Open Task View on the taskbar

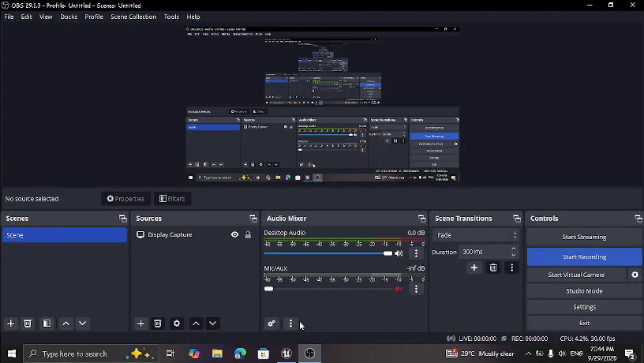pyautogui.click(x=170, y=354)
